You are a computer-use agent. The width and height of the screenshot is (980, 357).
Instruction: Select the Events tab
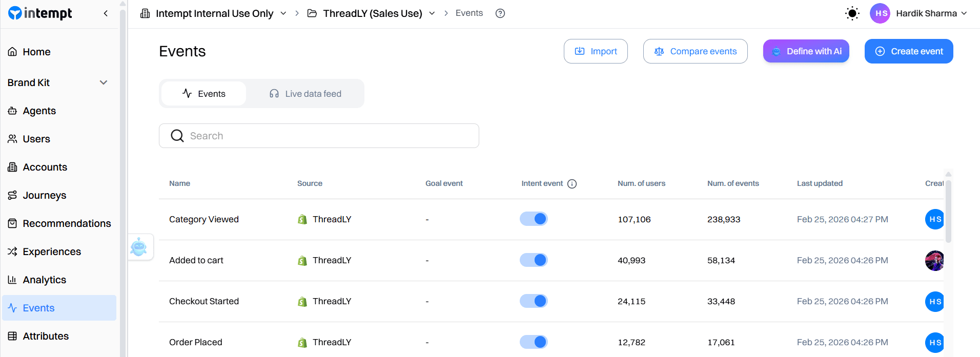[x=203, y=93]
